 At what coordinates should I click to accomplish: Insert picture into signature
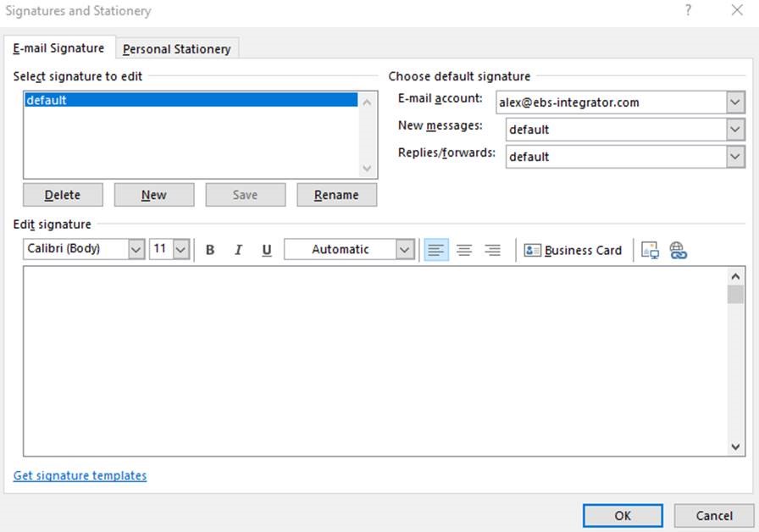pos(651,250)
